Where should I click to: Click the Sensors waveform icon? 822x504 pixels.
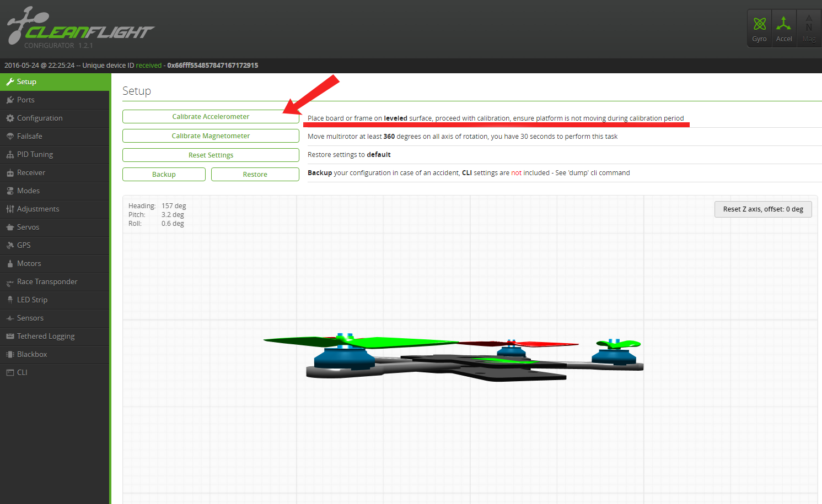[10, 318]
